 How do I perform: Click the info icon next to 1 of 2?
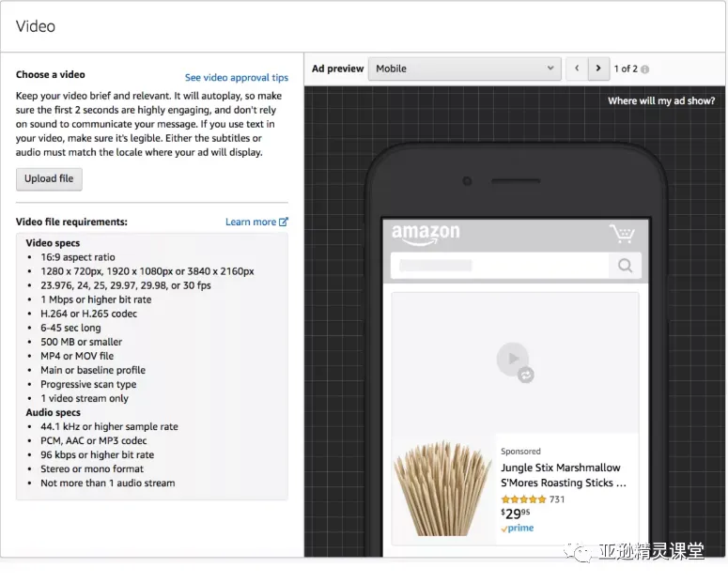point(645,69)
